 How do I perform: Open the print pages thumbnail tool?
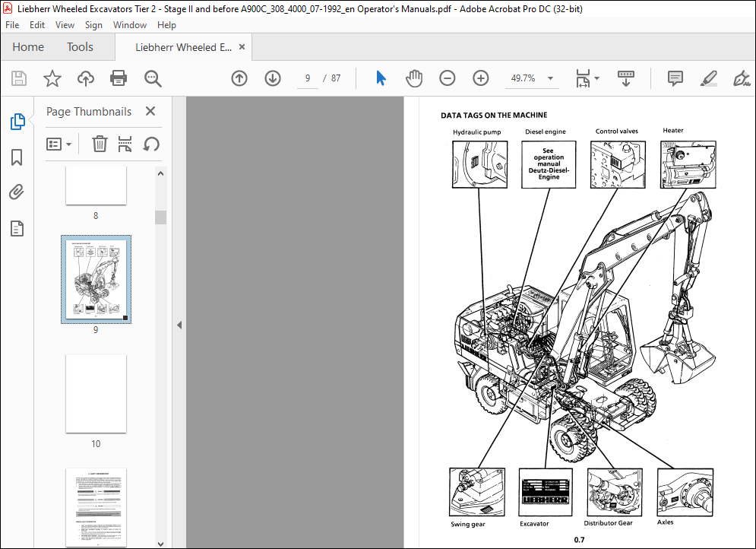[x=125, y=144]
